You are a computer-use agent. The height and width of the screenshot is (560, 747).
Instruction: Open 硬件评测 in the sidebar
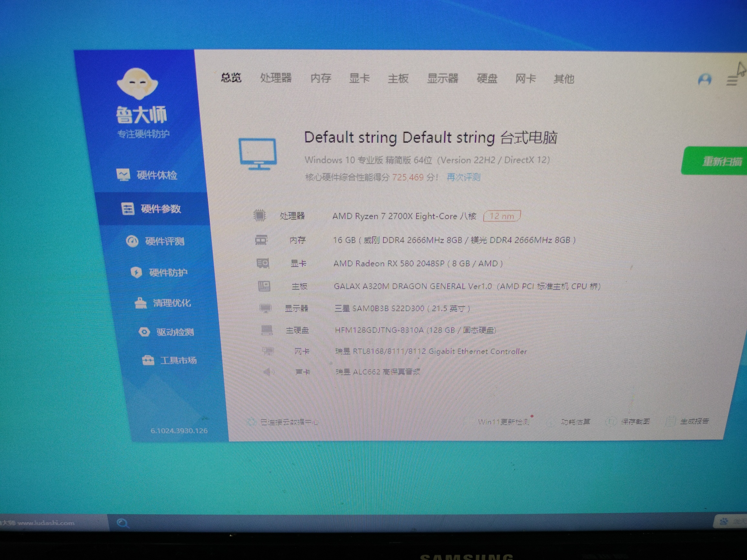coord(155,241)
